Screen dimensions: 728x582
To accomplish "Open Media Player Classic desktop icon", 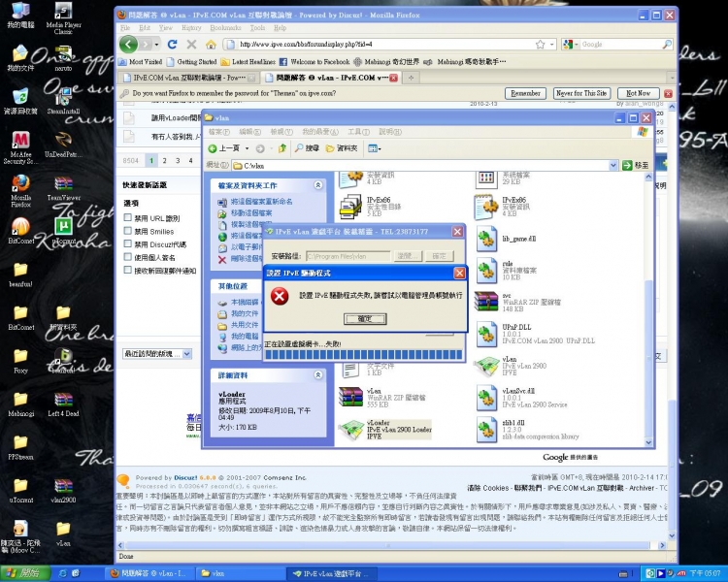I will tap(63, 14).
